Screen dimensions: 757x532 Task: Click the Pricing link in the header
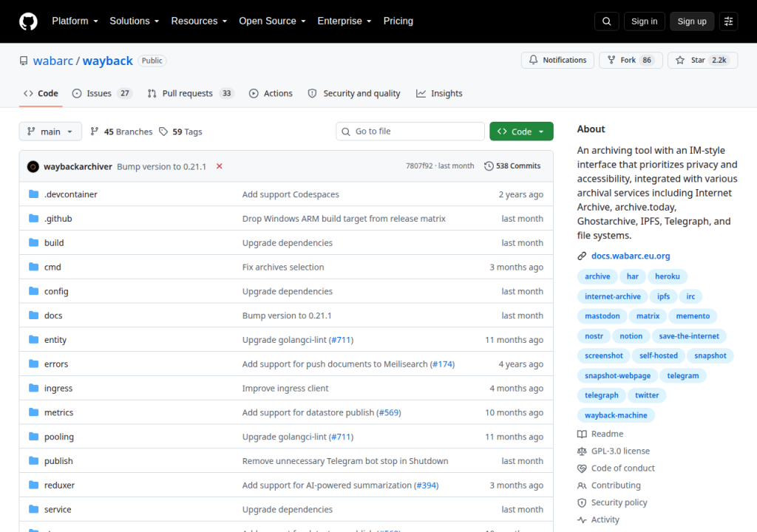pos(398,21)
